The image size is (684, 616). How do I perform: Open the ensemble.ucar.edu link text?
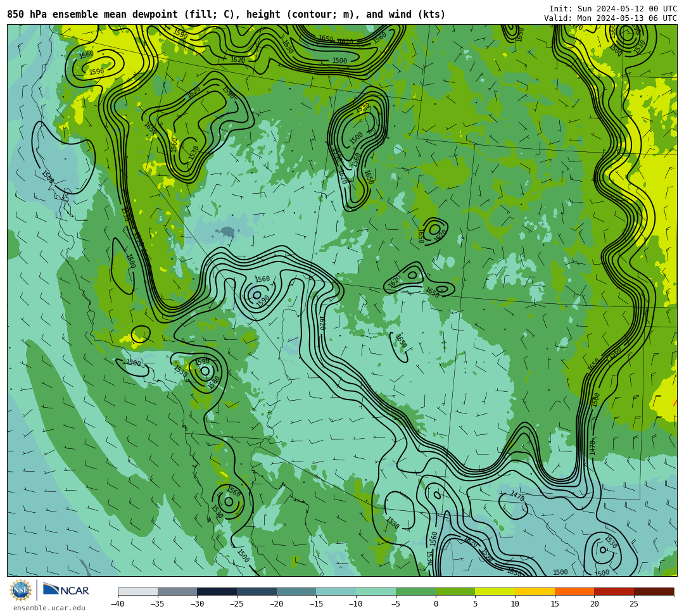49,608
